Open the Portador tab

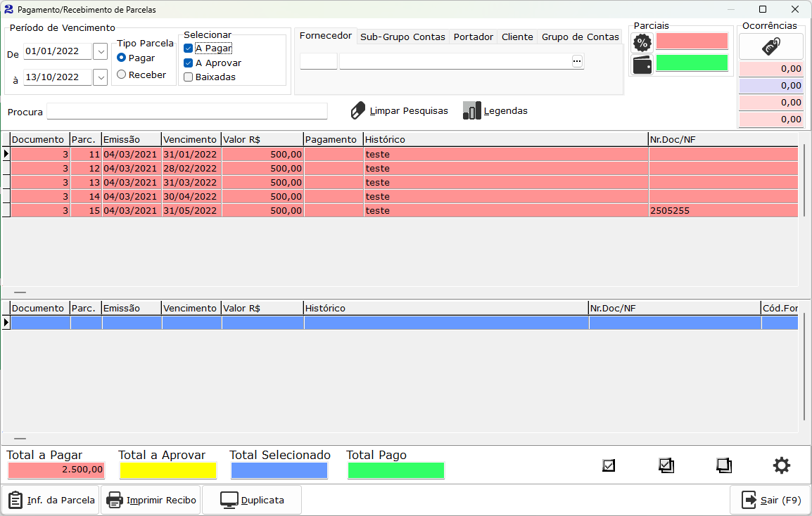point(474,37)
